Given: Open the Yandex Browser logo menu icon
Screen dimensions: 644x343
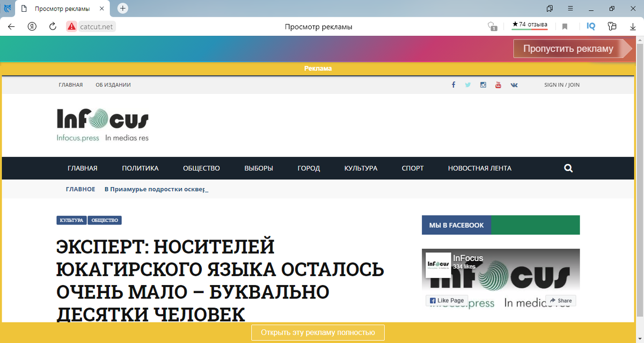Looking at the screenshot, I should tap(8, 9).
